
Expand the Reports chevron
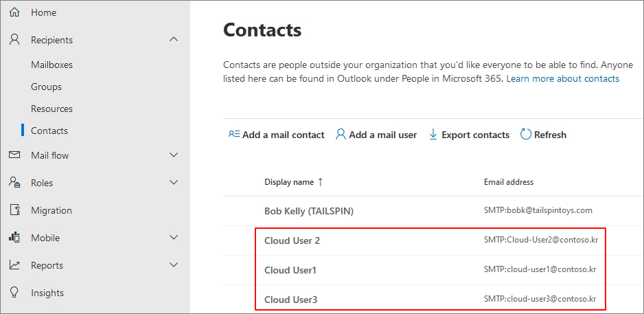point(174,265)
